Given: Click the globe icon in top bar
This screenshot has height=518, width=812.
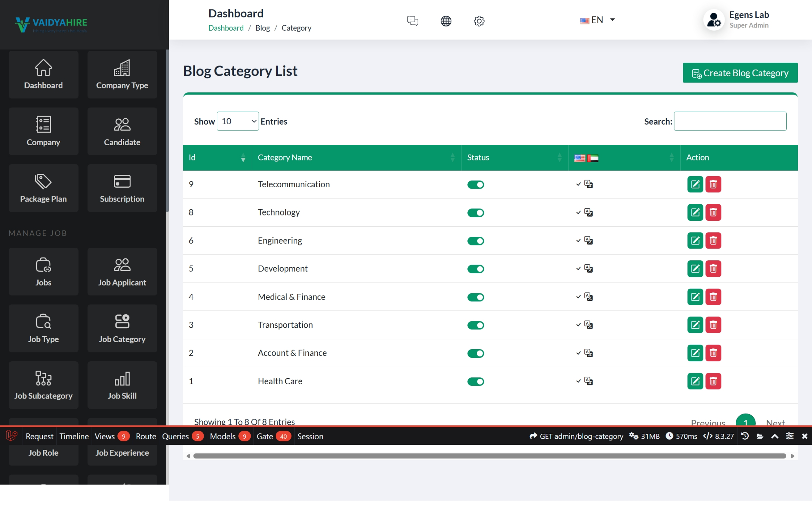Looking at the screenshot, I should (x=446, y=21).
